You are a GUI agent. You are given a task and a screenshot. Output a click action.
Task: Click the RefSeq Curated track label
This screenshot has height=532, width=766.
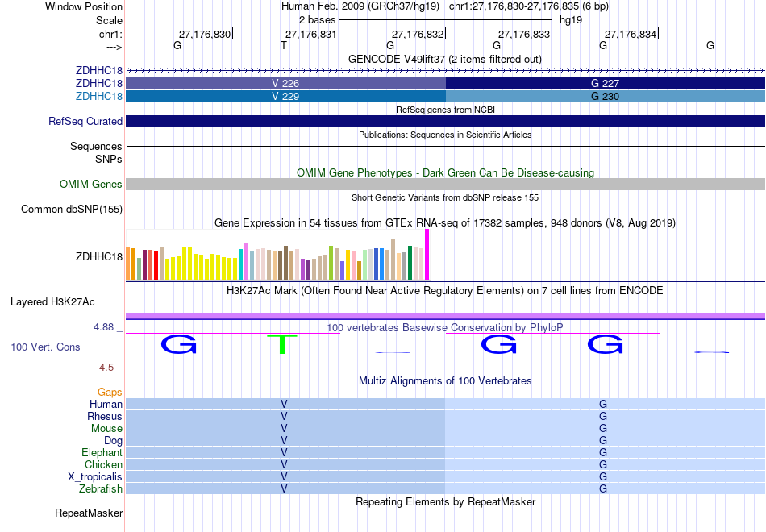pos(85,121)
